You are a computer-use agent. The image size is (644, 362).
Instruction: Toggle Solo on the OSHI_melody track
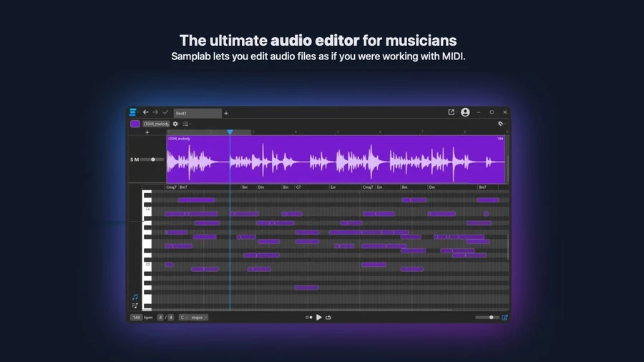click(x=132, y=160)
